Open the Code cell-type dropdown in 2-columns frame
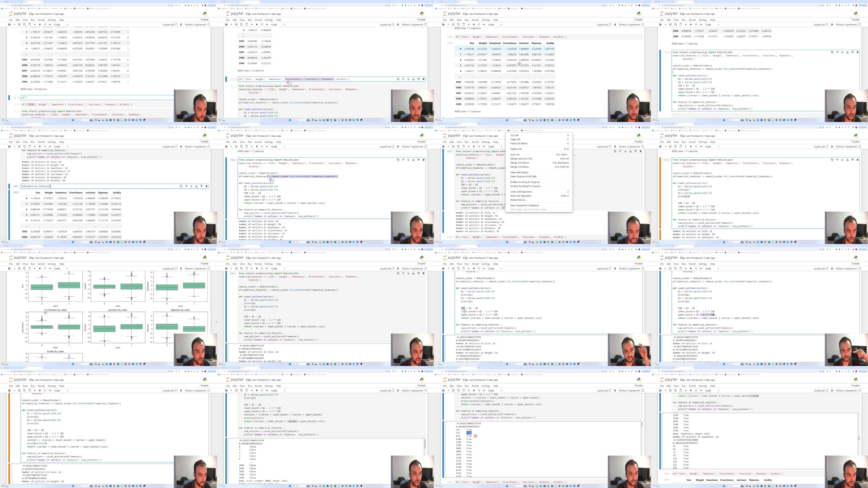This screenshot has height=488, width=868. point(278,25)
